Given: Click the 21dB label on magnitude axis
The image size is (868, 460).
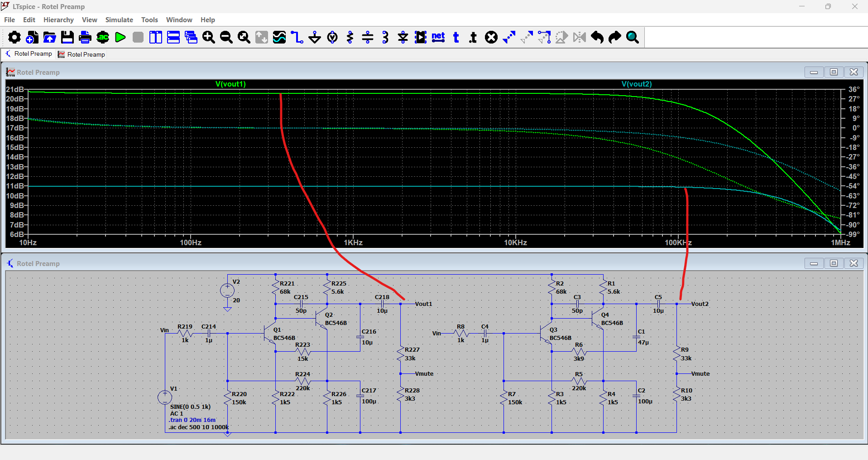Looking at the screenshot, I should tap(14, 90).
